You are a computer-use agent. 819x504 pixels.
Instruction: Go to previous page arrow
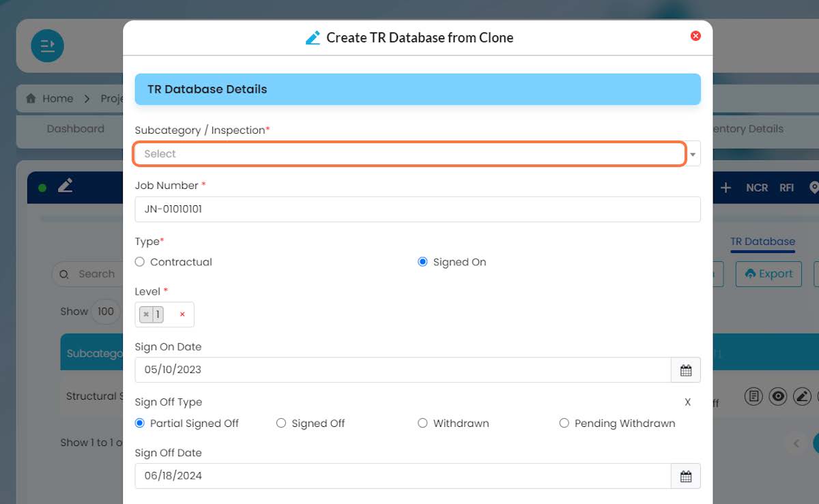coord(796,443)
